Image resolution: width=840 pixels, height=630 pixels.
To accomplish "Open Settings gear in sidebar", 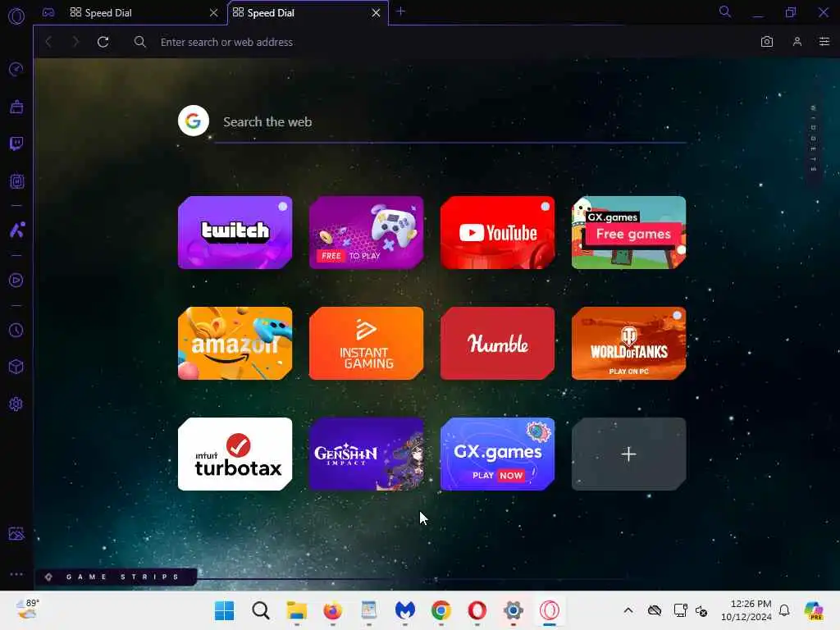I will pyautogui.click(x=16, y=404).
